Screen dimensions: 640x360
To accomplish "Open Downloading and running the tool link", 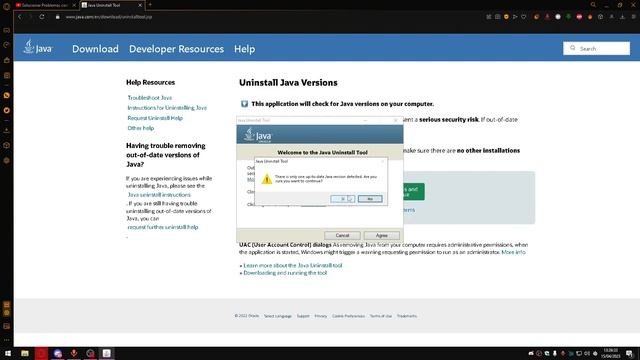I will coord(285,273).
